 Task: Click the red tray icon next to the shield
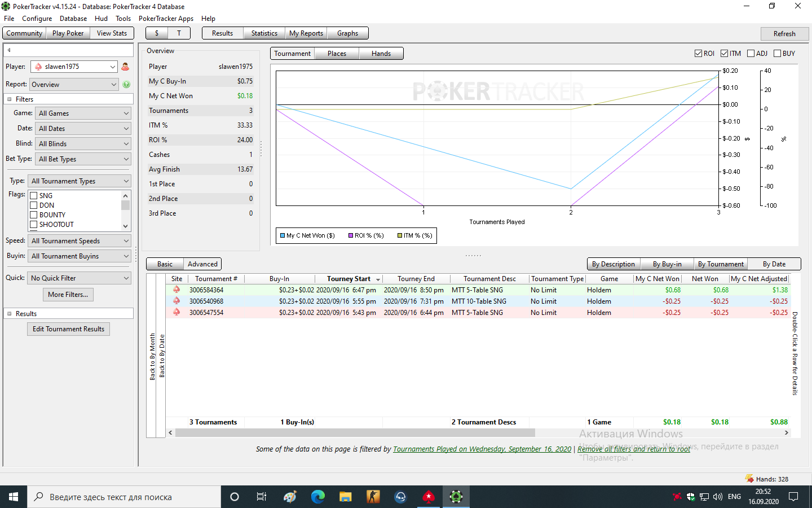tap(677, 497)
